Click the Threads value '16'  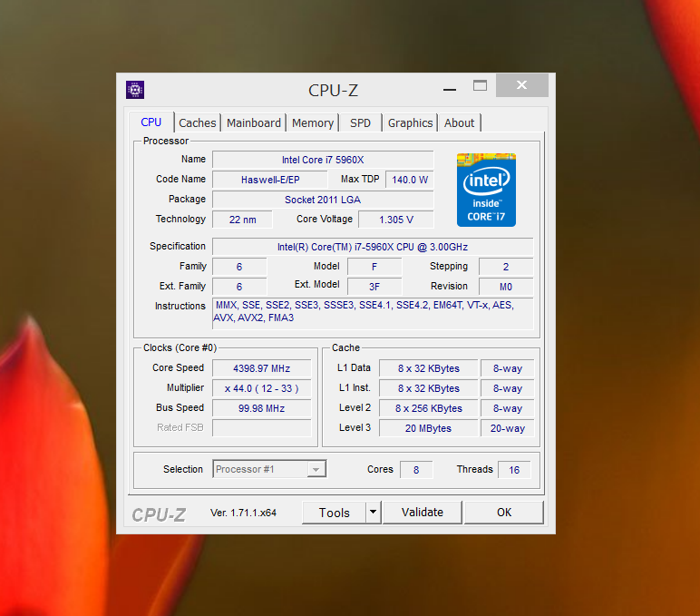pyautogui.click(x=514, y=469)
